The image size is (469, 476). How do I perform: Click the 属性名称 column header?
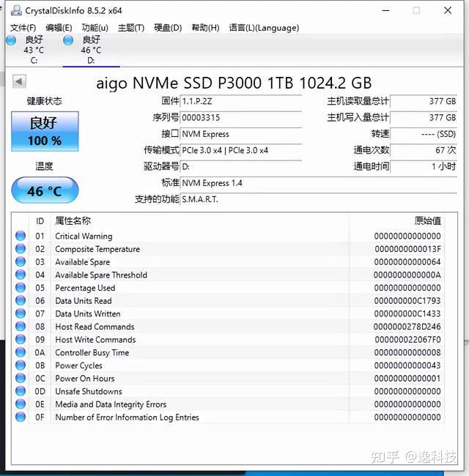tap(200, 221)
